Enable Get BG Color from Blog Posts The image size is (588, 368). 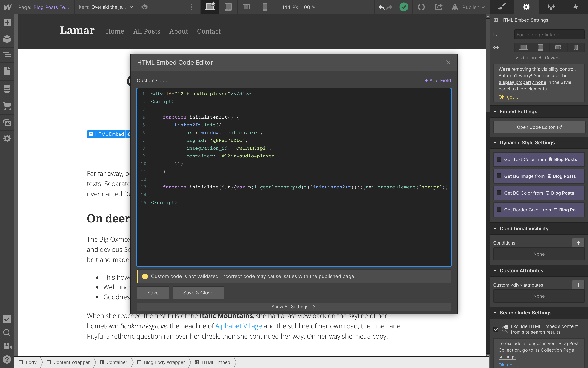pos(499,193)
